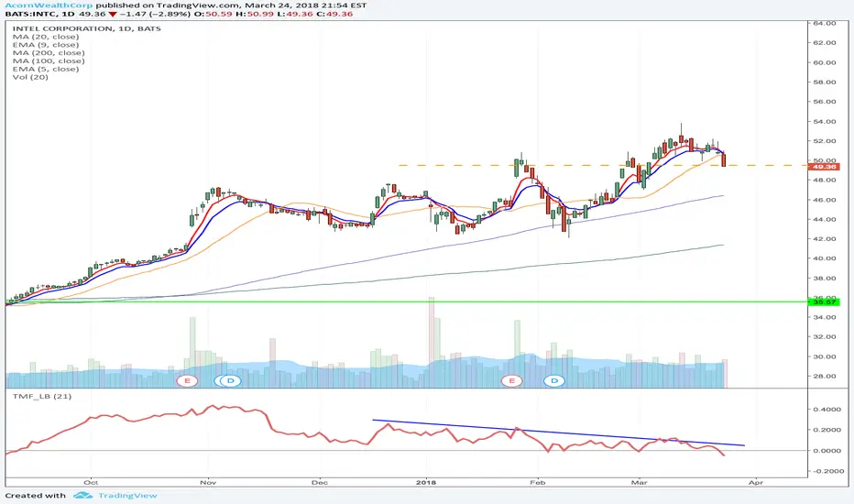Click the dividend 'D' marker in February
This screenshot has width=854, height=504.
554,380
